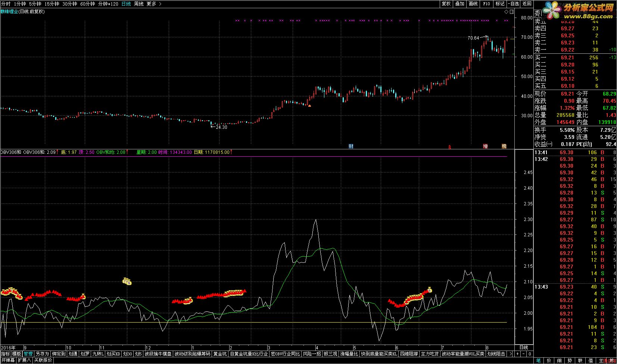Click the 返回 back button
This screenshot has height=364, width=617.
[527, 4]
